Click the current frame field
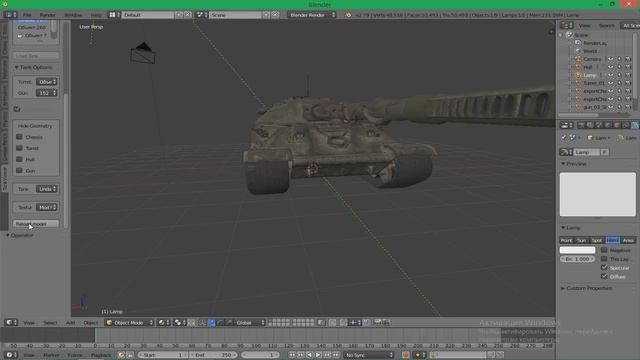The image size is (640, 360). pos(260,356)
